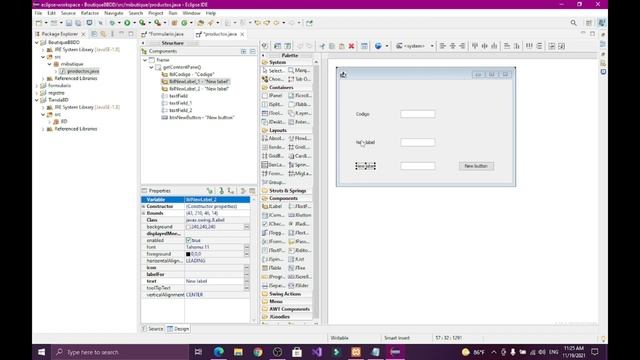Click the background color swatch value
The image size is (640, 360).
[x=188, y=227]
